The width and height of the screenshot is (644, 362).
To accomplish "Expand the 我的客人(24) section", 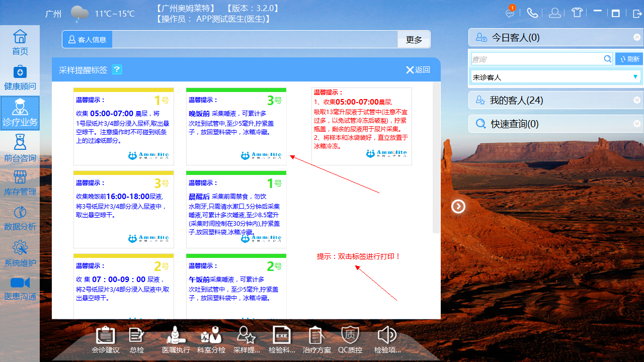I will coord(637,100).
